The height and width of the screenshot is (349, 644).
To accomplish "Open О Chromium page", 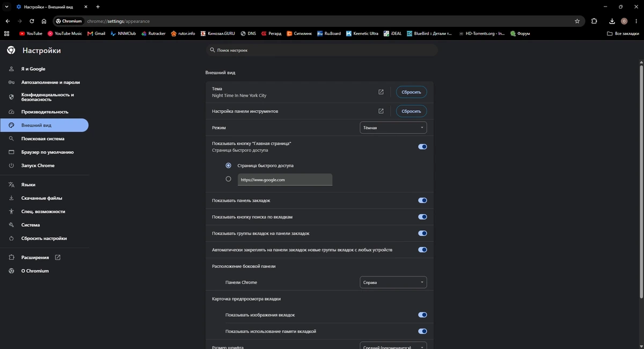I will click(35, 271).
